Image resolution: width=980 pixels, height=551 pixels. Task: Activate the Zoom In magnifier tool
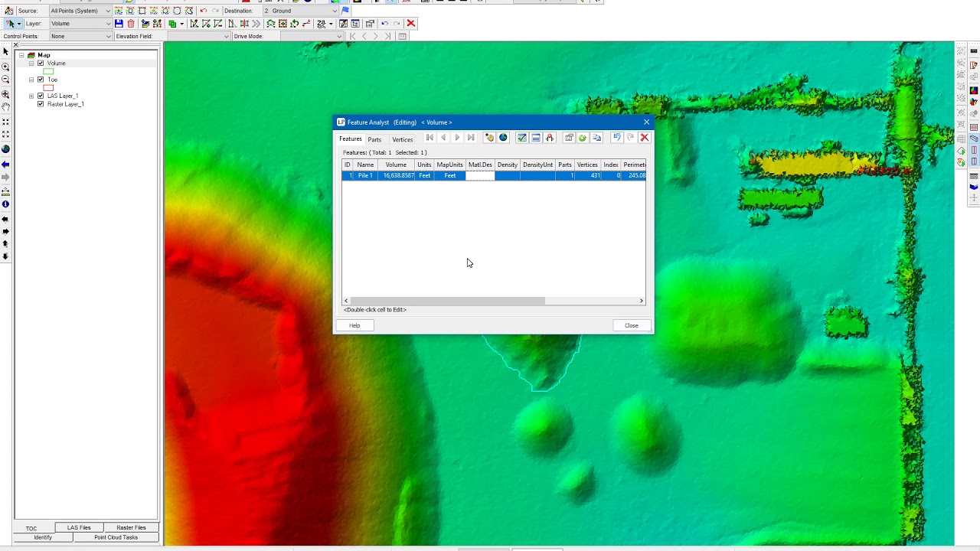[x=5, y=67]
